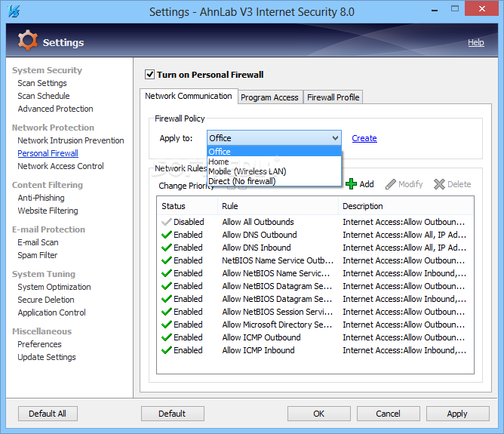Choose Home from the policy list
The height and width of the screenshot is (434, 504).
point(219,162)
